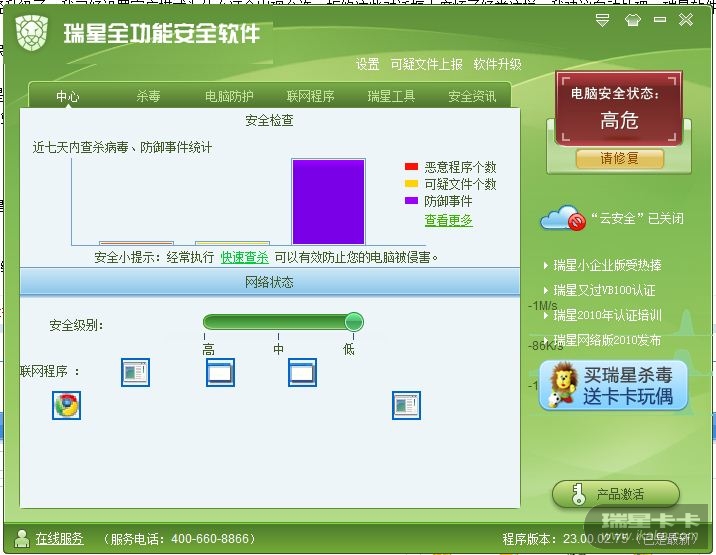The image size is (716, 555).
Task: Switch to the 联网程序 tab
Action: (x=311, y=96)
